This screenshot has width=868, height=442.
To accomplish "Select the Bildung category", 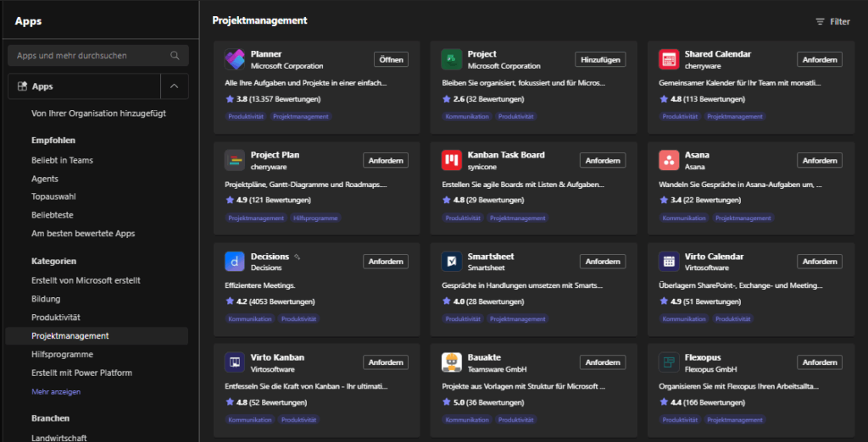I will 46,299.
